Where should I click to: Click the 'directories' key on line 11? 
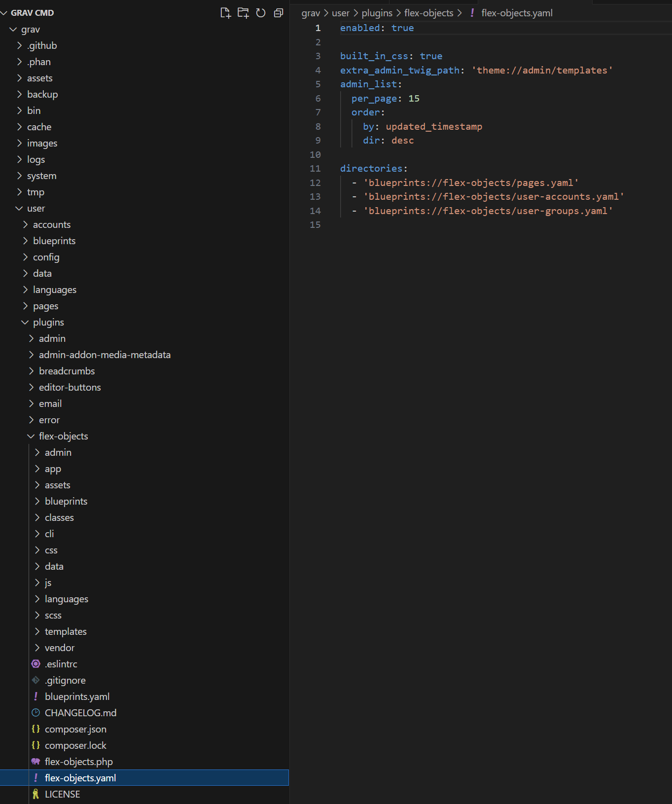point(371,169)
